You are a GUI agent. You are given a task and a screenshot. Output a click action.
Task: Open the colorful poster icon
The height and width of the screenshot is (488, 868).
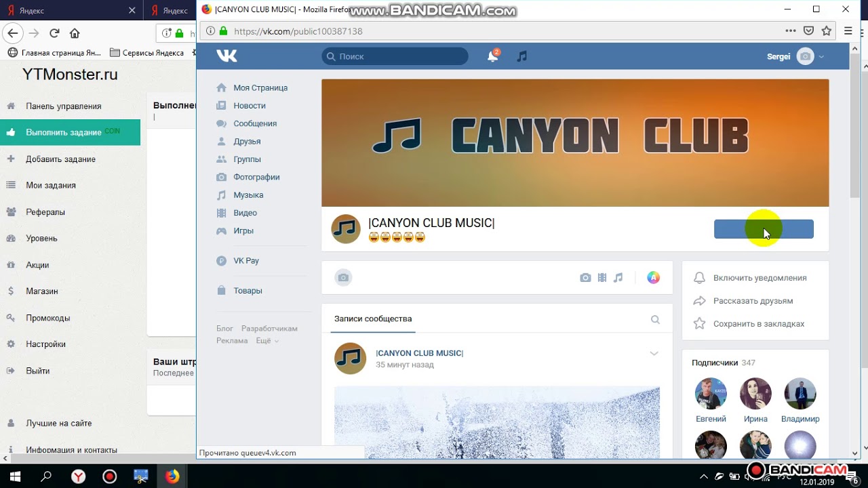[x=653, y=277]
